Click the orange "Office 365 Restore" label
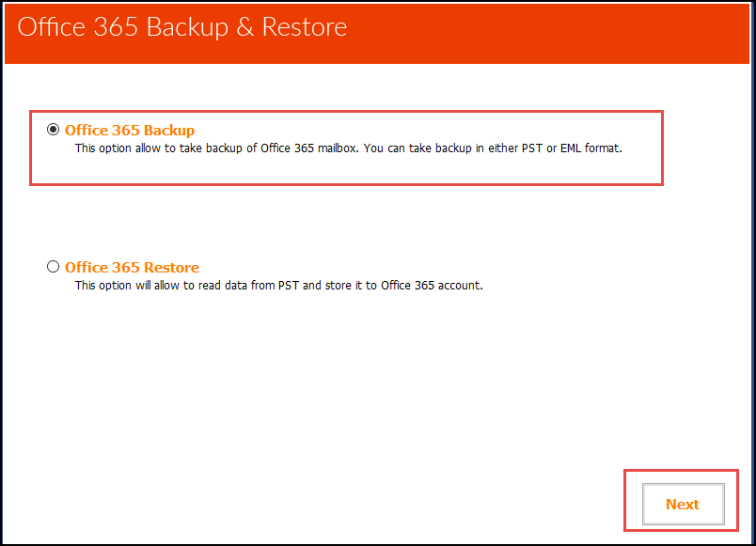 [132, 268]
